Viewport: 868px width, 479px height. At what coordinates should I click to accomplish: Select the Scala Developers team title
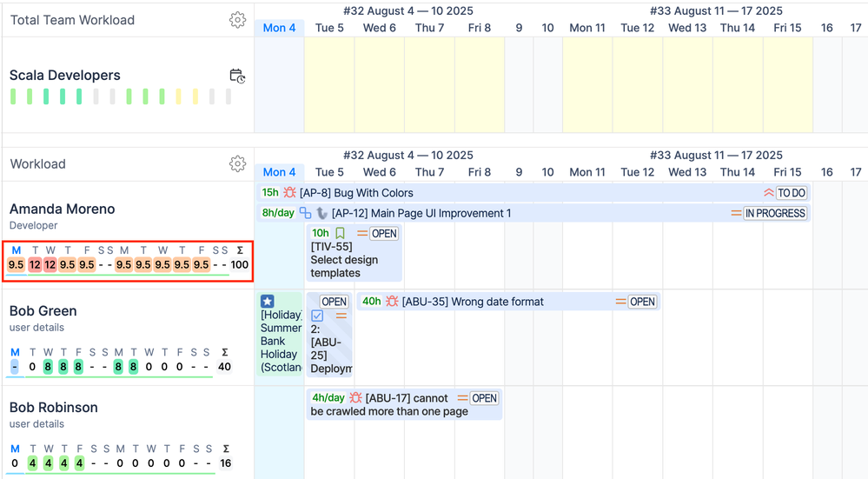point(65,76)
